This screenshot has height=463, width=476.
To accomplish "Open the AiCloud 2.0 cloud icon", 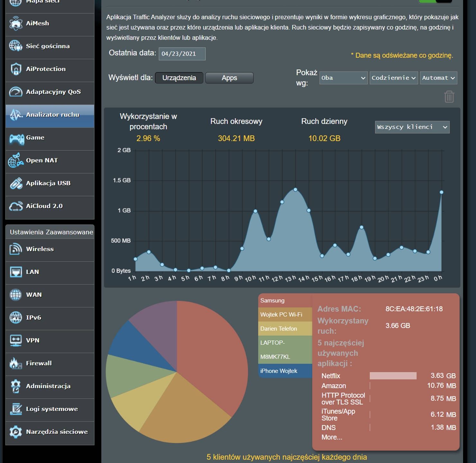I will tap(16, 206).
